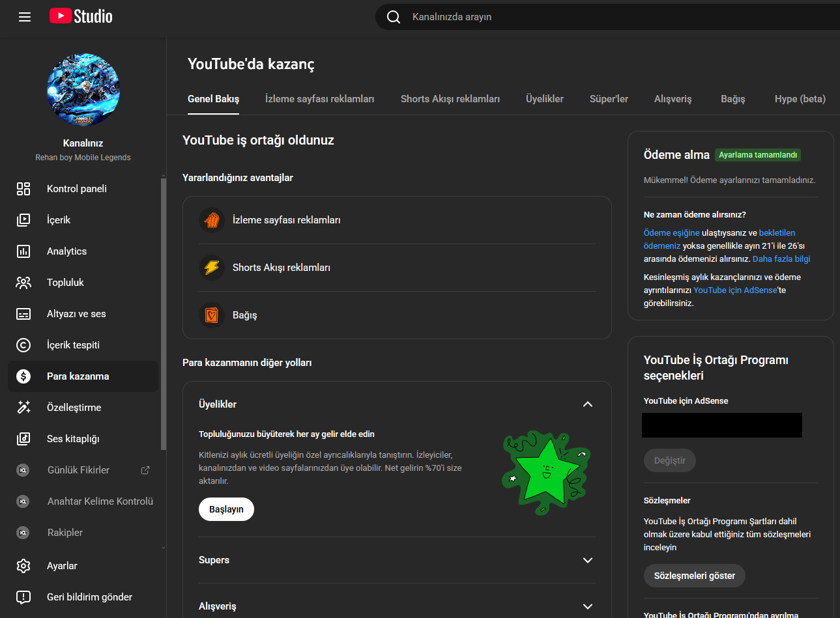Viewport: 840px width, 618px height.
Task: Click the Ne zaman ödeme alırsınız? text
Action: tap(695, 214)
